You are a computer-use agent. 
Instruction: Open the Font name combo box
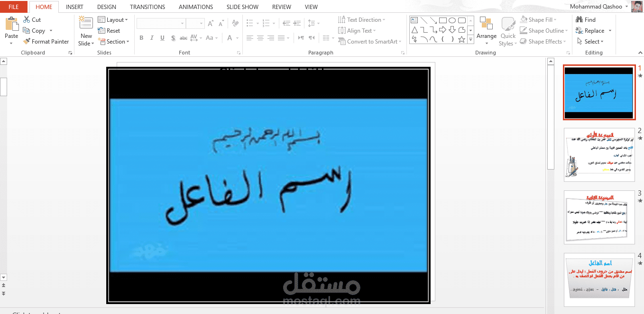click(161, 23)
